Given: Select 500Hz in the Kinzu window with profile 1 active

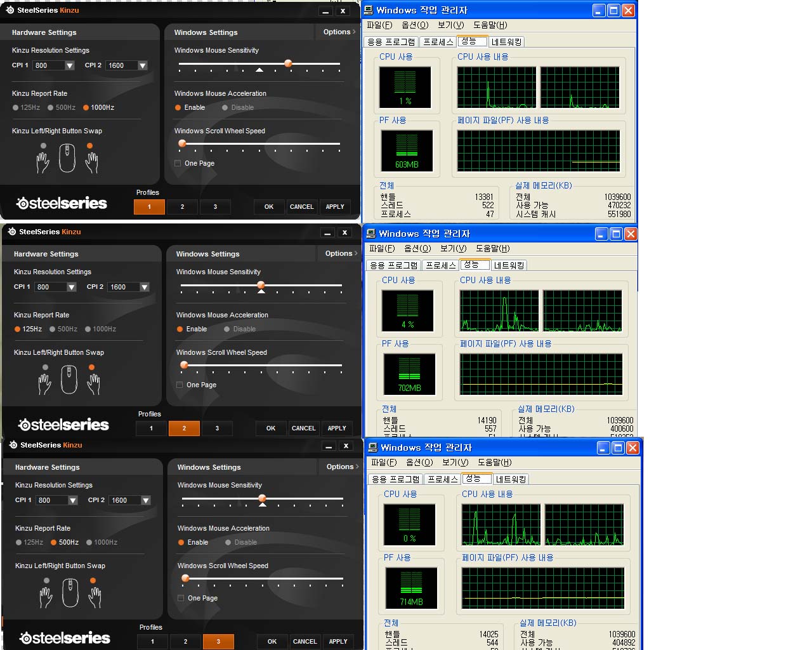Looking at the screenshot, I should (62, 107).
